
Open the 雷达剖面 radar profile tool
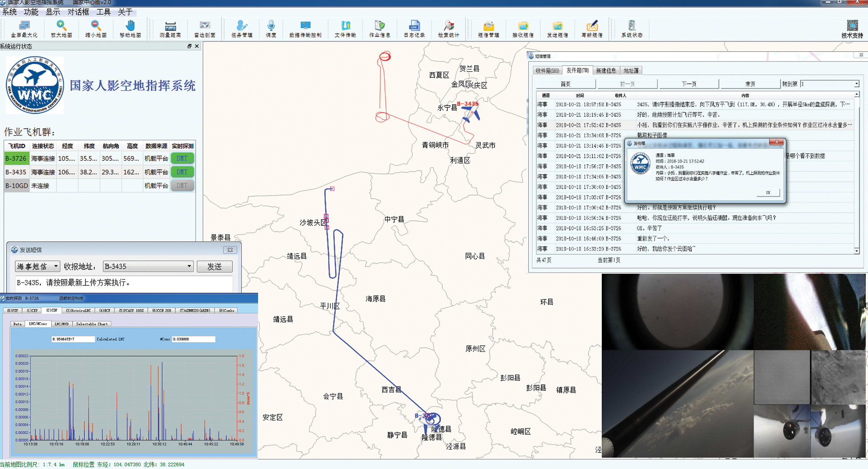(205, 29)
